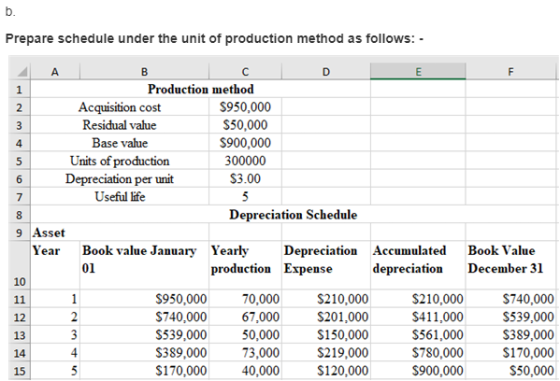Select yearly production 70,000 cell

point(245,299)
